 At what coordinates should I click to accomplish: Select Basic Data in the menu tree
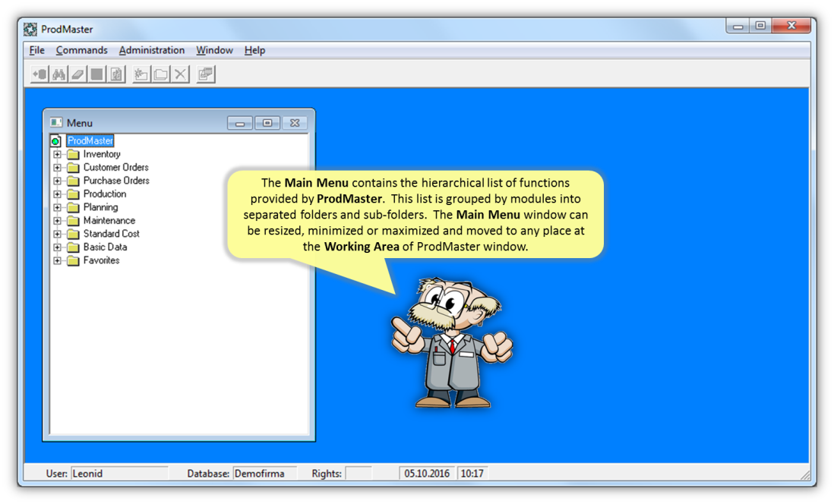105,247
